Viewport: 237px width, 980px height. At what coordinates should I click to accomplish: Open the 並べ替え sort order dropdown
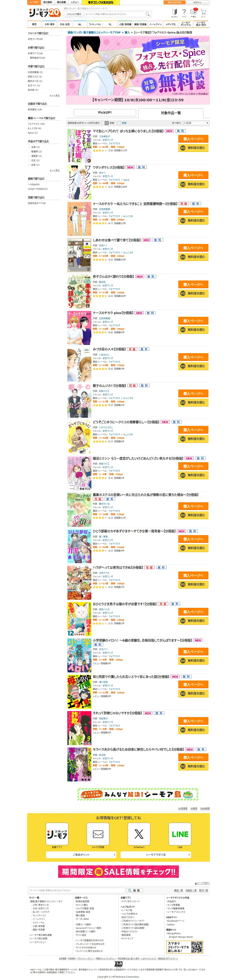[x=196, y=123]
